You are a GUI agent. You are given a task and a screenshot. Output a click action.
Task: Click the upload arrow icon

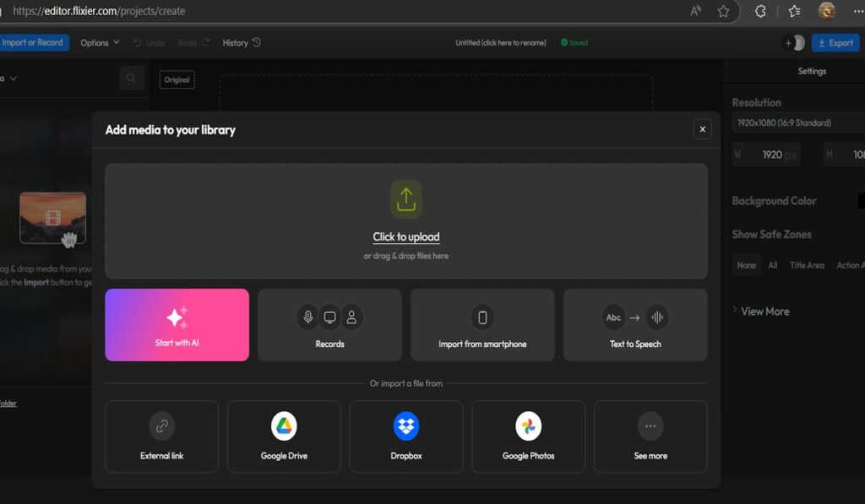click(x=405, y=199)
